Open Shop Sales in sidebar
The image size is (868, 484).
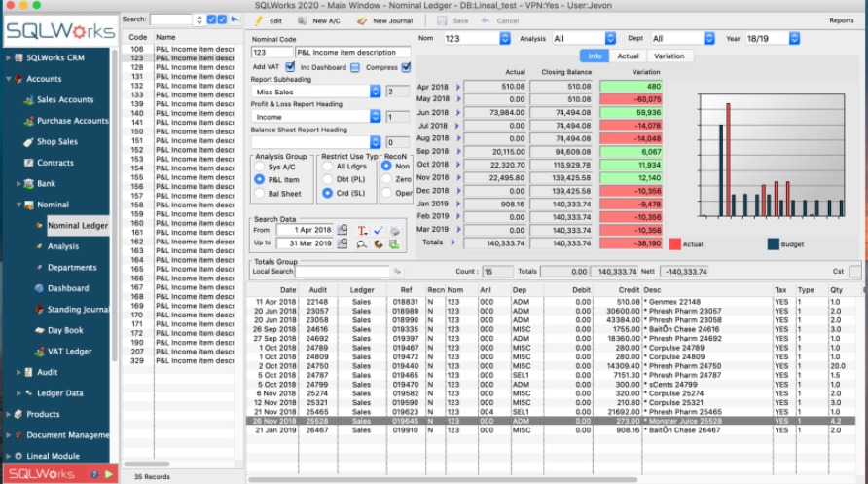coord(57,142)
